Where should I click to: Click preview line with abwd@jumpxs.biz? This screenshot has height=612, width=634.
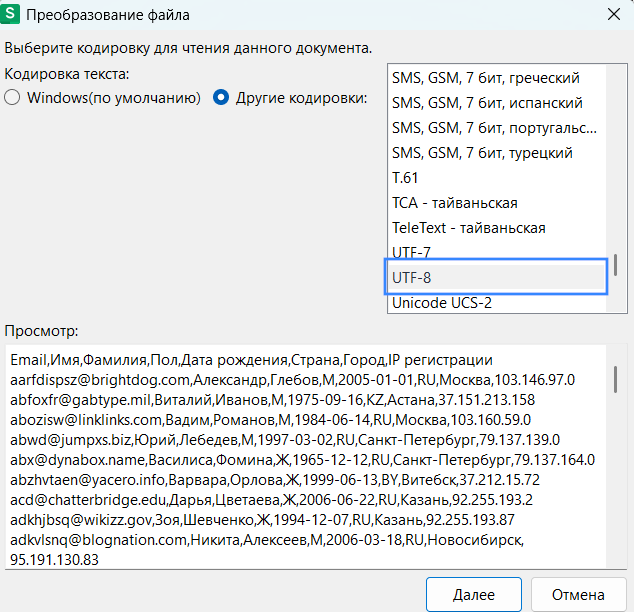(x=285, y=440)
